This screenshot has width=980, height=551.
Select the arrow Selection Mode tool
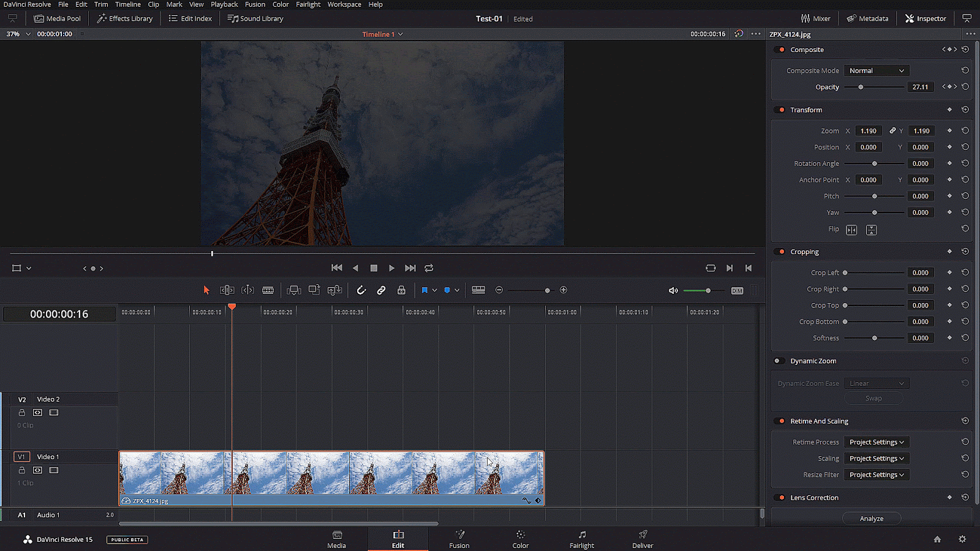206,290
